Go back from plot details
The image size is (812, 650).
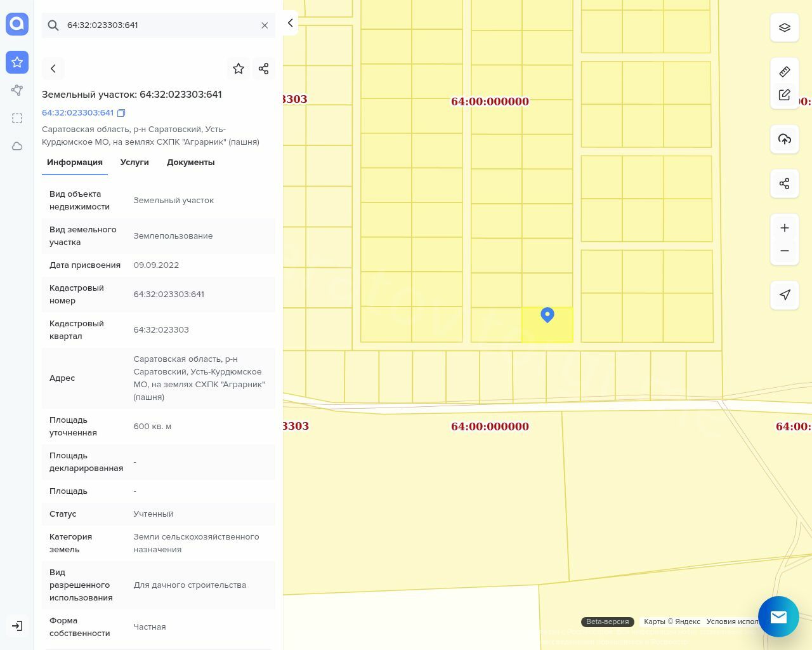(53, 69)
